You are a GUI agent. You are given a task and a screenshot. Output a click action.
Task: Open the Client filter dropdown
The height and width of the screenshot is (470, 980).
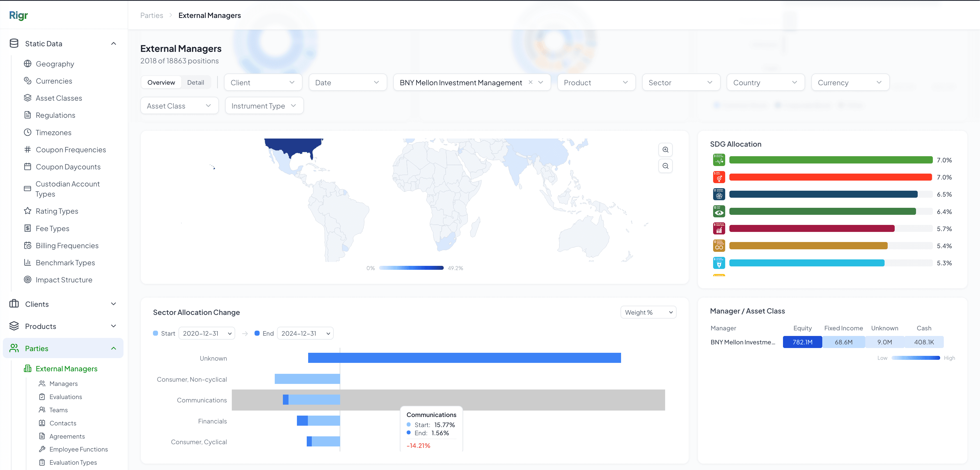pos(263,82)
